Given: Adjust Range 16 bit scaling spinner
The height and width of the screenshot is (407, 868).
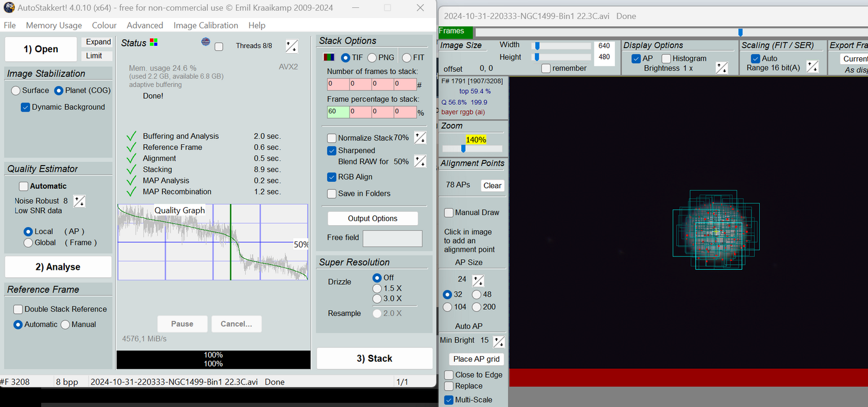Looking at the screenshot, I should (x=812, y=67).
